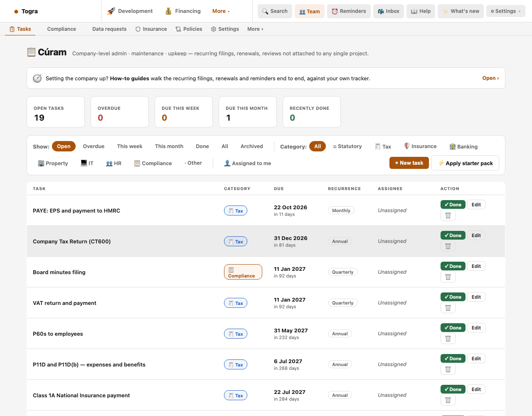Delete VAT return and payment via trash icon
532x416 pixels.
448,308
